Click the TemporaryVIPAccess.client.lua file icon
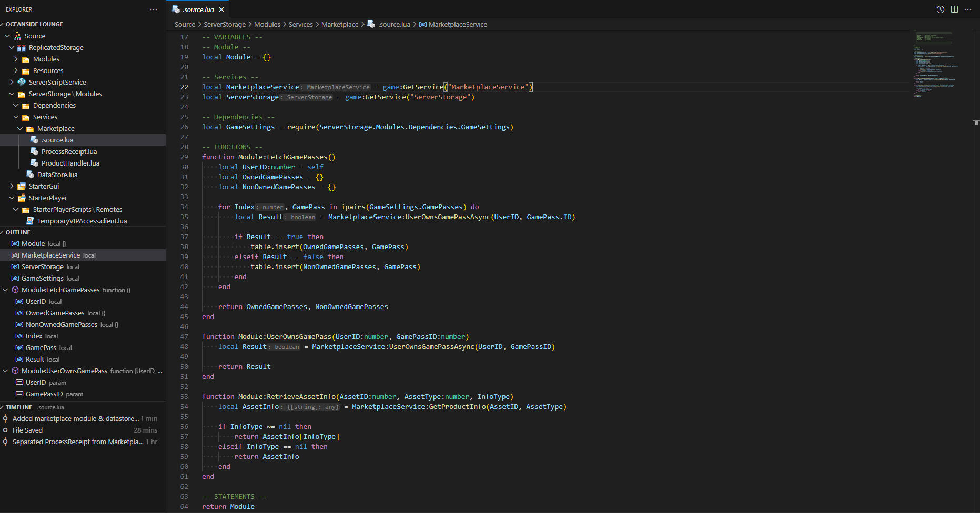This screenshot has height=513, width=980. coord(30,221)
